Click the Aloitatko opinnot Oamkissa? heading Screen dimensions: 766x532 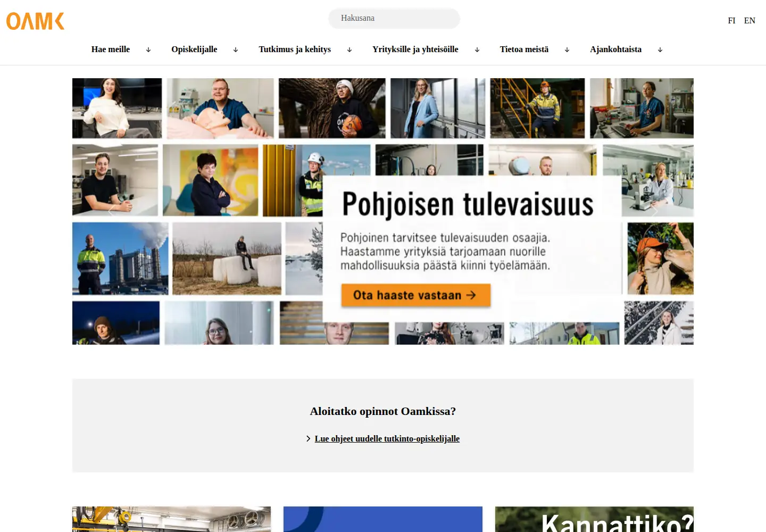tap(383, 411)
